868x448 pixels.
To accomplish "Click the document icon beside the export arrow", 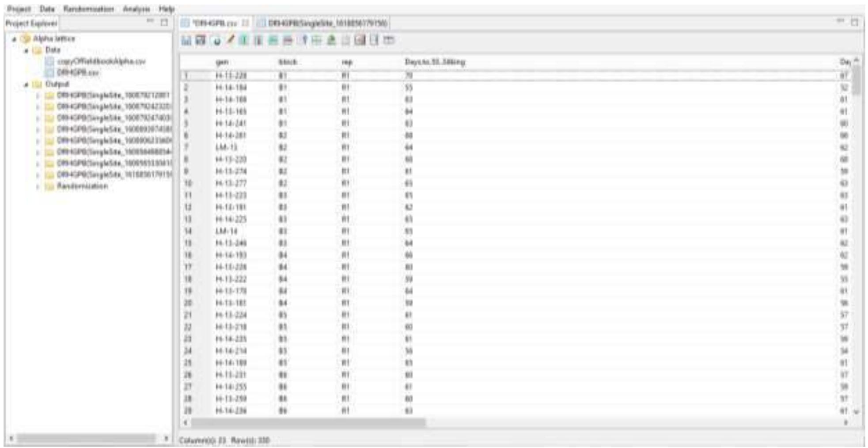I will tap(346, 42).
